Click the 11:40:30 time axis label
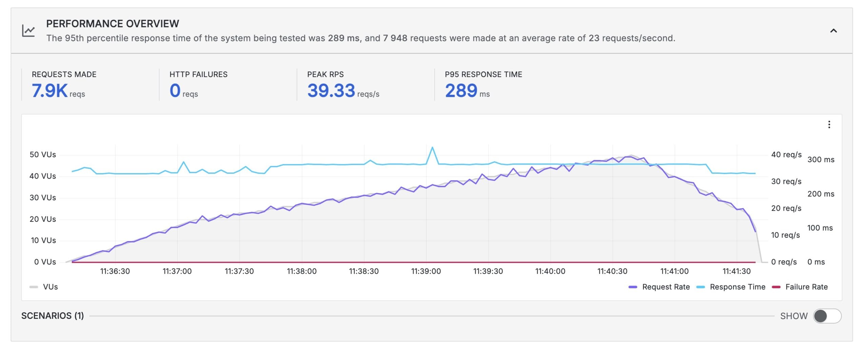This screenshot has width=868, height=355. pyautogui.click(x=612, y=271)
